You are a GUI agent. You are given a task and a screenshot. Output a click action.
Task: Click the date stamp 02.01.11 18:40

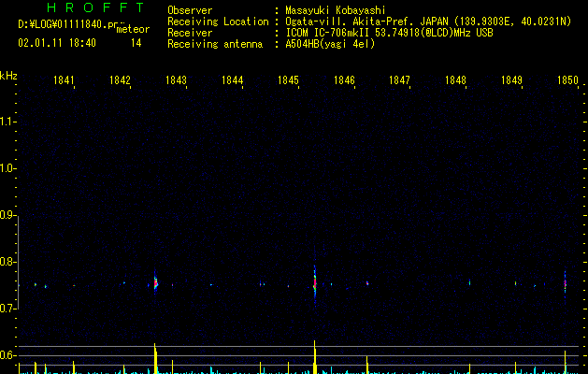click(57, 43)
